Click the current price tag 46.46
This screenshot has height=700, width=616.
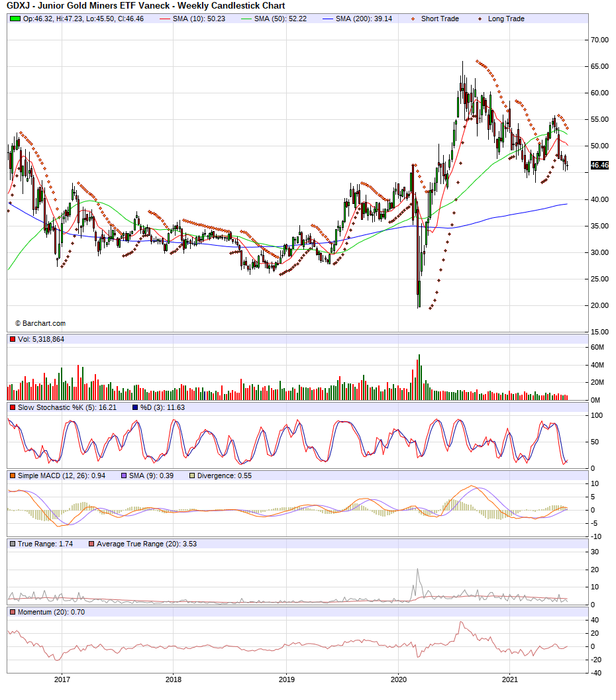tap(599, 165)
